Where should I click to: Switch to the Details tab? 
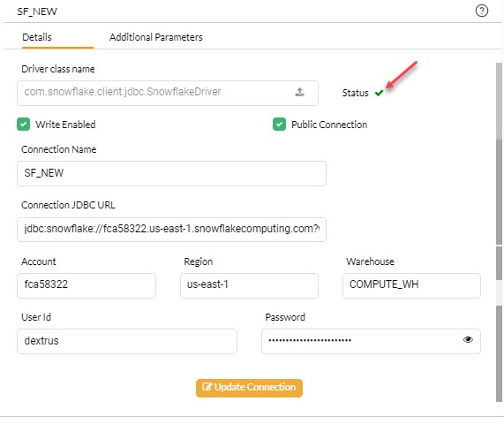click(x=37, y=37)
